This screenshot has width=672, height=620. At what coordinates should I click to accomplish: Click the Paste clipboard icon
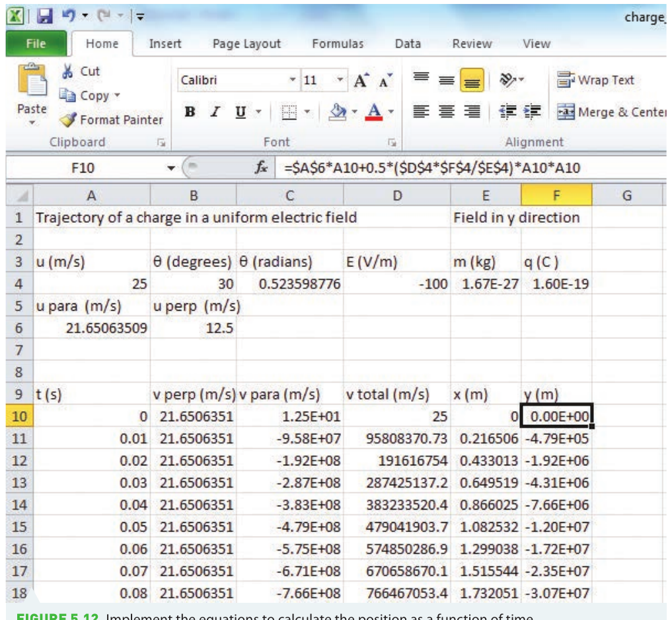click(32, 79)
